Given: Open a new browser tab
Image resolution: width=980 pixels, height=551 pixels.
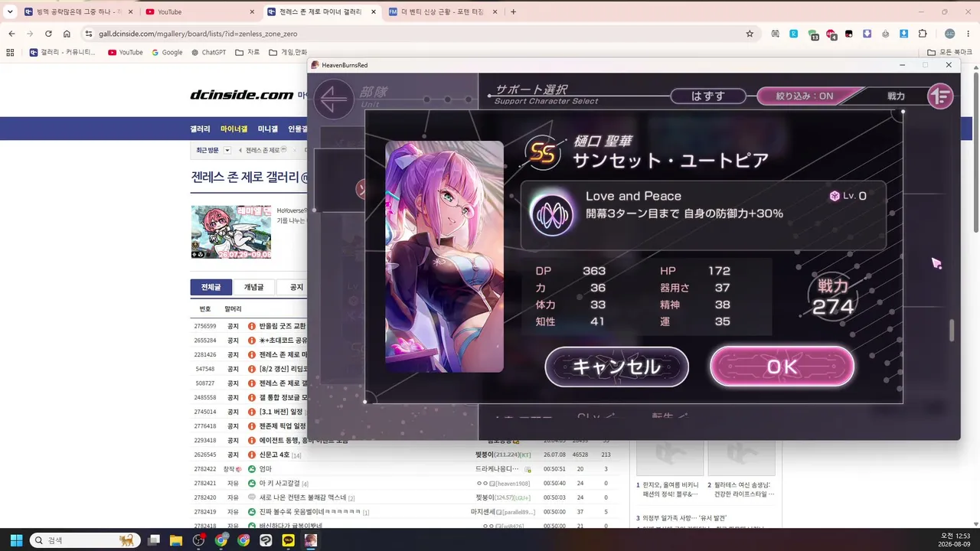Looking at the screenshot, I should coord(513,11).
